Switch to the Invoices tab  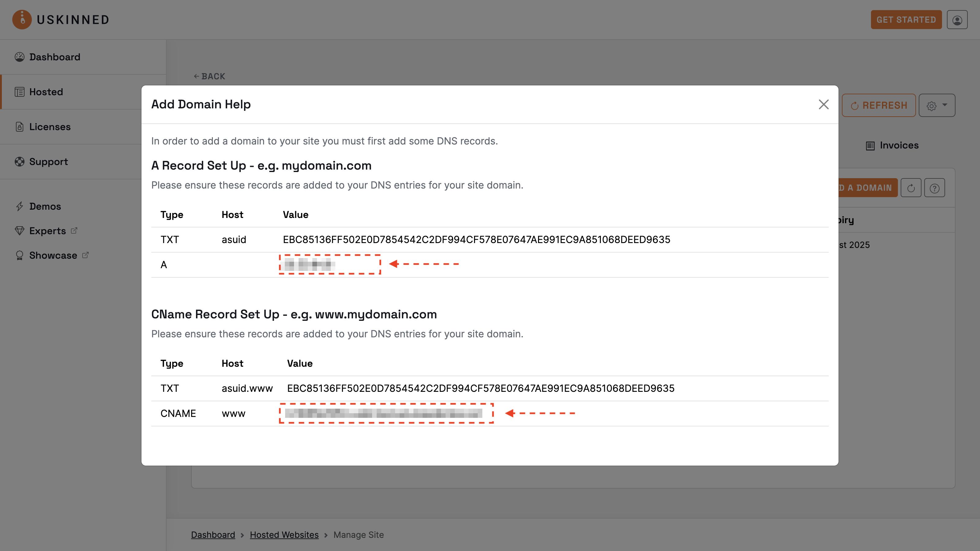coord(892,145)
